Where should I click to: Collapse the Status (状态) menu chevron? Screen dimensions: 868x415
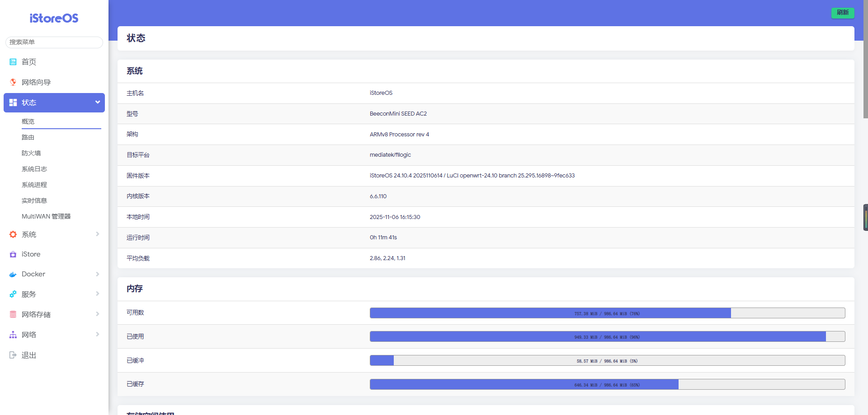click(x=97, y=103)
